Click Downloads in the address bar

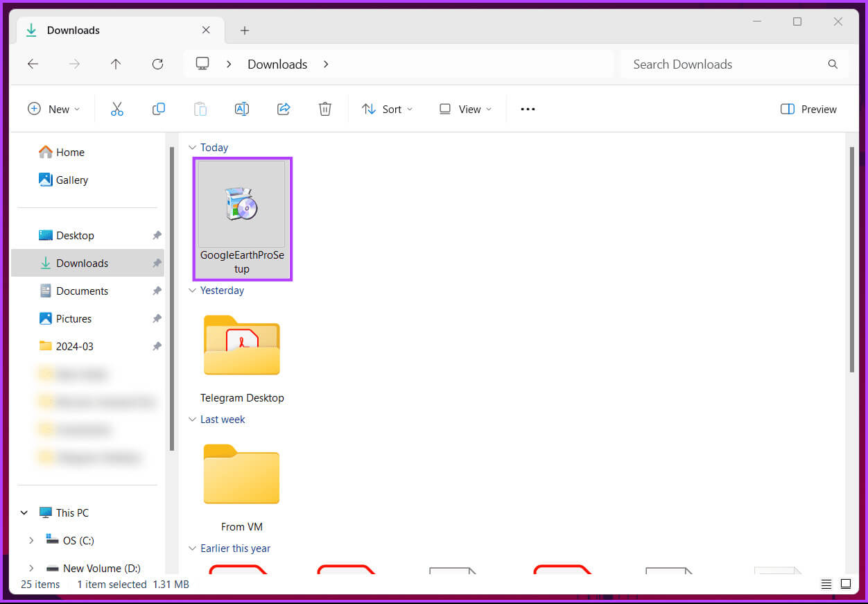click(x=277, y=64)
